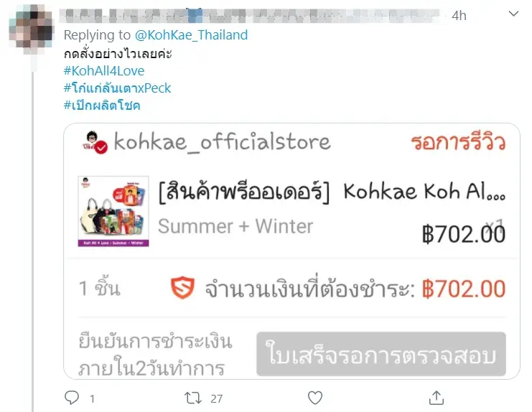Open the preorder product title text
The width and height of the screenshot is (532, 412).
[332, 192]
